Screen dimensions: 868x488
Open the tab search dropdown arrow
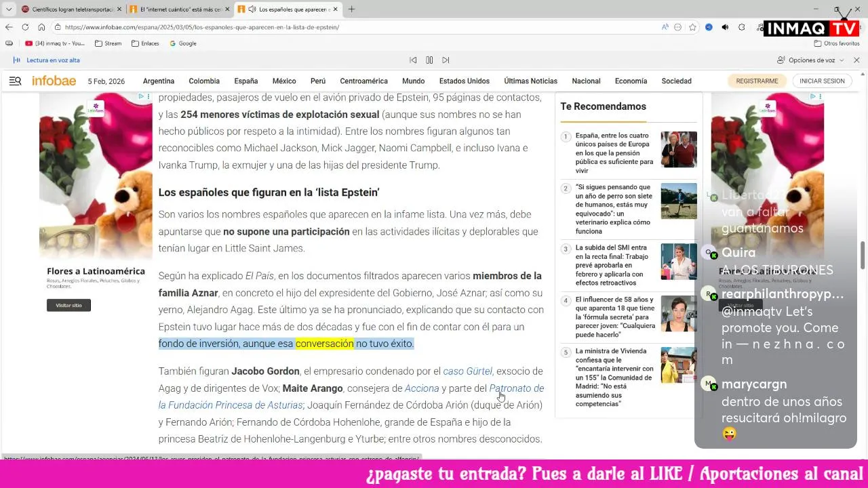(x=9, y=9)
